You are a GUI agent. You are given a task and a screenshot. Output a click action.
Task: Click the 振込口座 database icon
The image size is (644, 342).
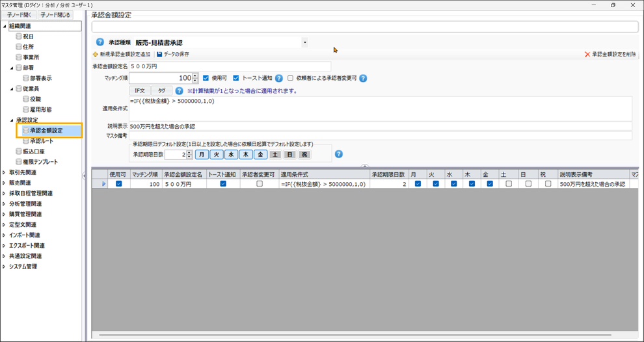(19, 151)
